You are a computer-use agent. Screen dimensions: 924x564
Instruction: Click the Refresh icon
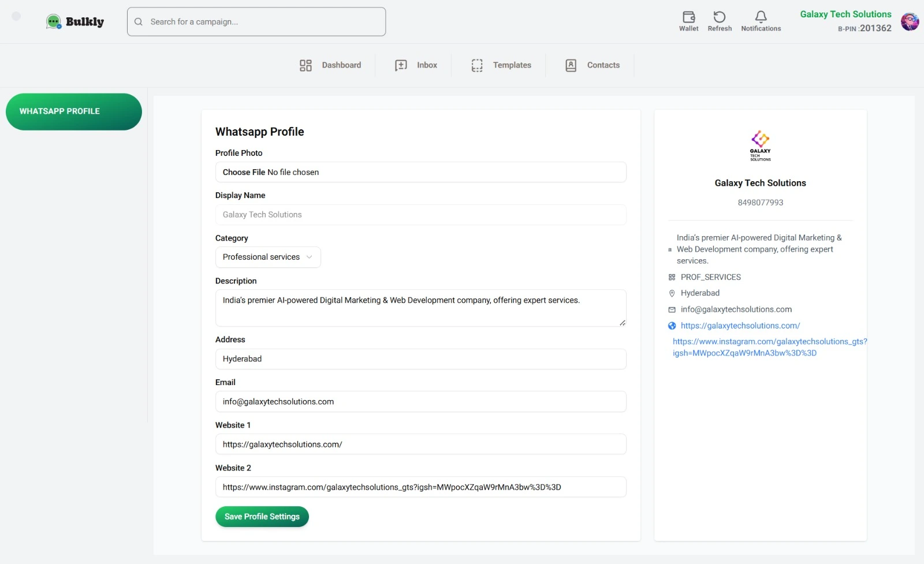(x=719, y=17)
